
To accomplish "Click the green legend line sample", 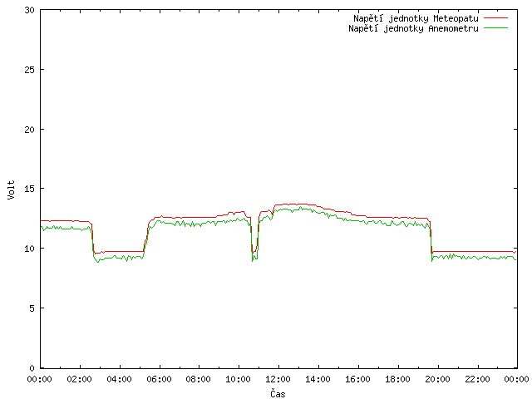I will click(x=495, y=28).
